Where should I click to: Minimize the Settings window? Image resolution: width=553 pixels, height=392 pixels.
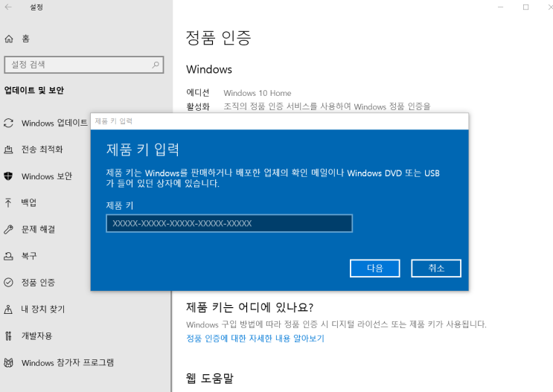(500, 7)
